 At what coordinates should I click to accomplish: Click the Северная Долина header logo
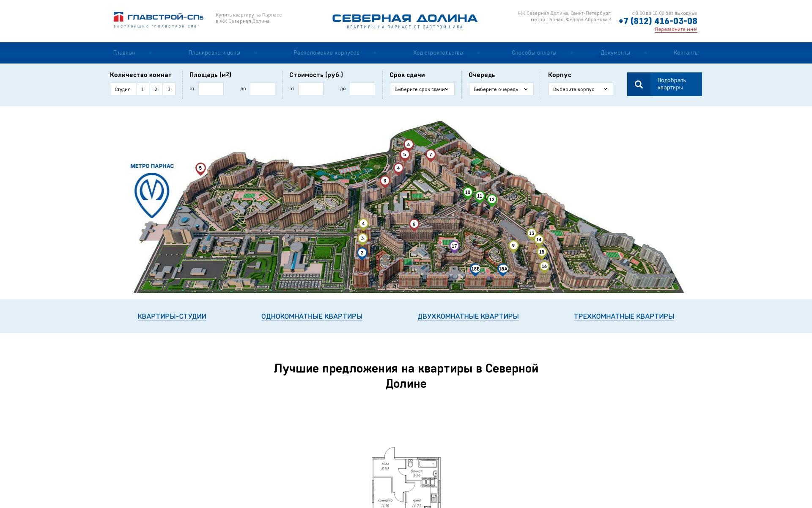[x=405, y=21]
